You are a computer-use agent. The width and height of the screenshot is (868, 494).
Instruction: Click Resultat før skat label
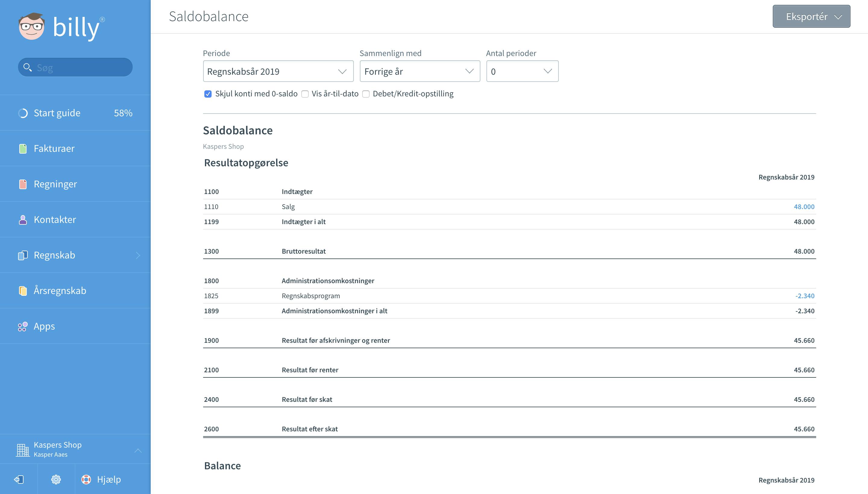pyautogui.click(x=307, y=400)
